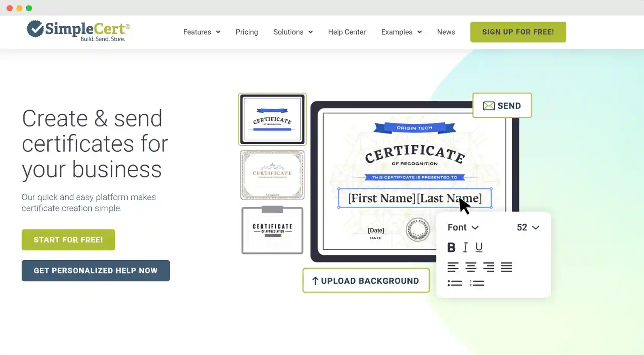The image size is (644, 355).
Task: Toggle the Italic formatting icon
Action: click(x=465, y=247)
